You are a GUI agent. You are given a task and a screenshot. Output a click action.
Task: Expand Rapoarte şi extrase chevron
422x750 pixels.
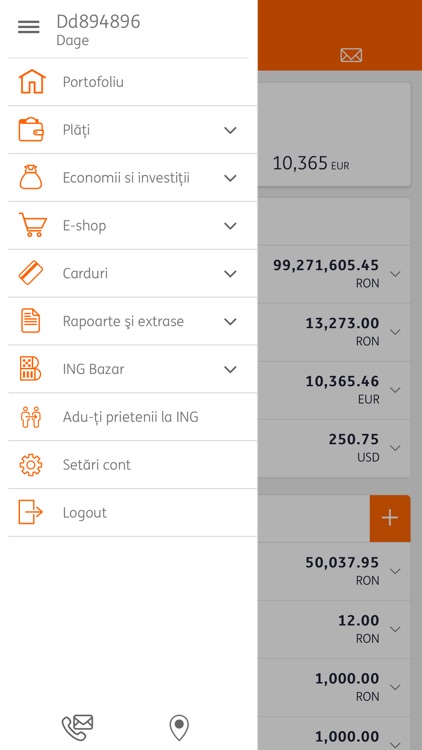pos(231,321)
